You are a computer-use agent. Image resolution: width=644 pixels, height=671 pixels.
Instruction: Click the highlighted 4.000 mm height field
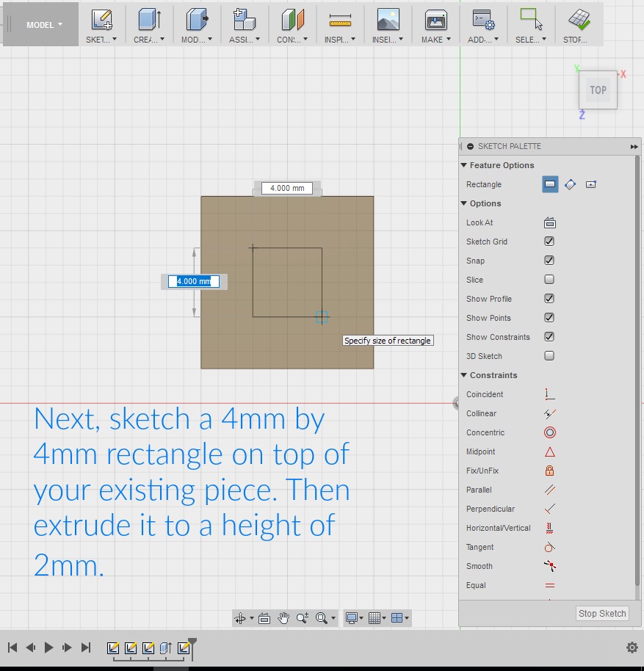[194, 281]
